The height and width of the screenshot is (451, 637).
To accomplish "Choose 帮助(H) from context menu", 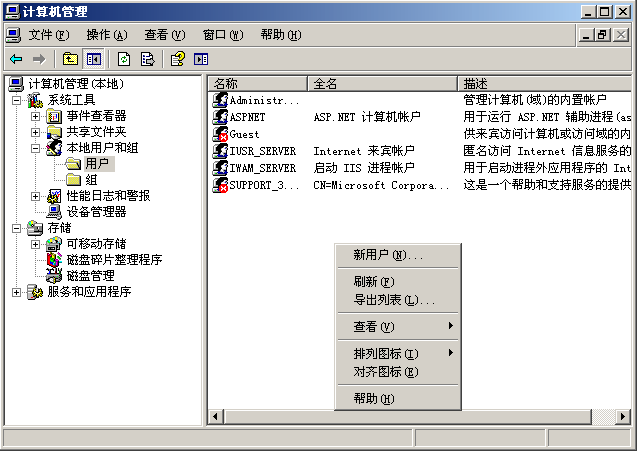I will click(398, 399).
